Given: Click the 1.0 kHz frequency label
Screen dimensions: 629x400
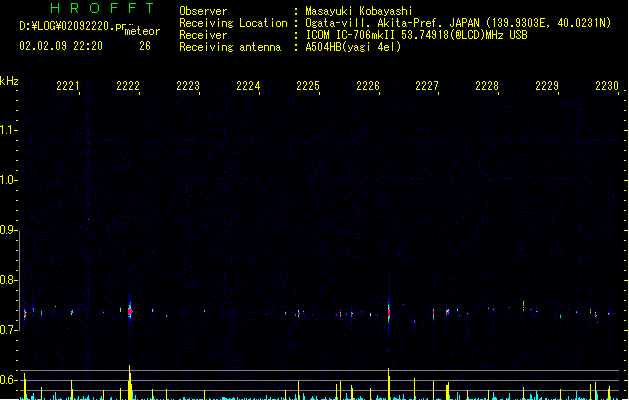Looking at the screenshot, I should point(8,180).
